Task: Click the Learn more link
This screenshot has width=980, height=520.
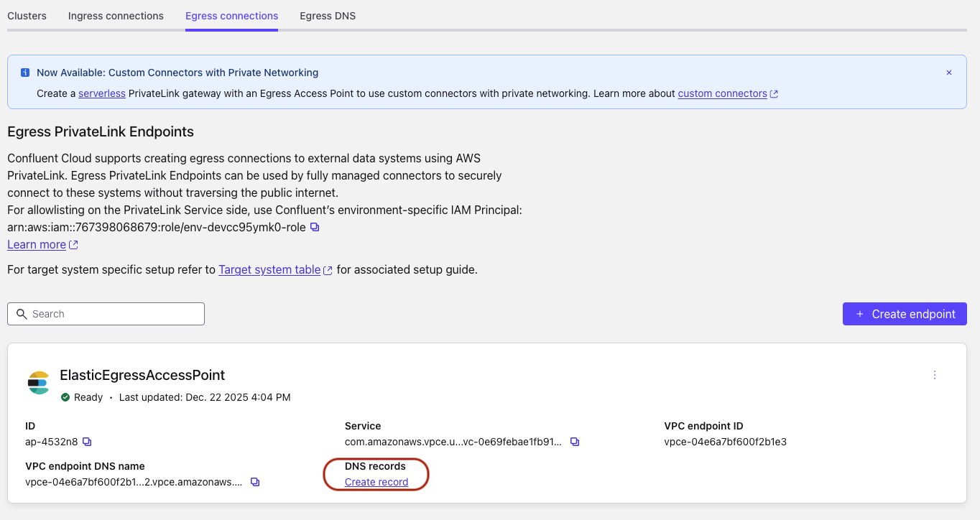Action: tap(36, 244)
